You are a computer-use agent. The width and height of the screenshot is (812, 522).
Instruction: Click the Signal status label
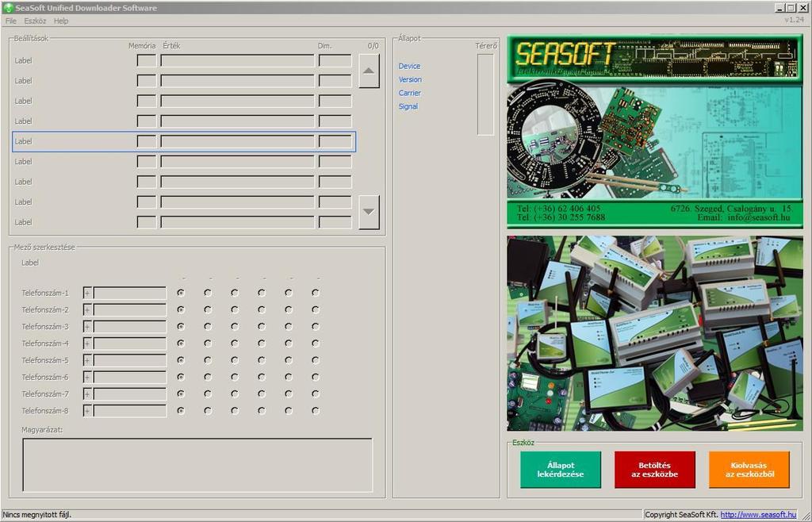408,106
